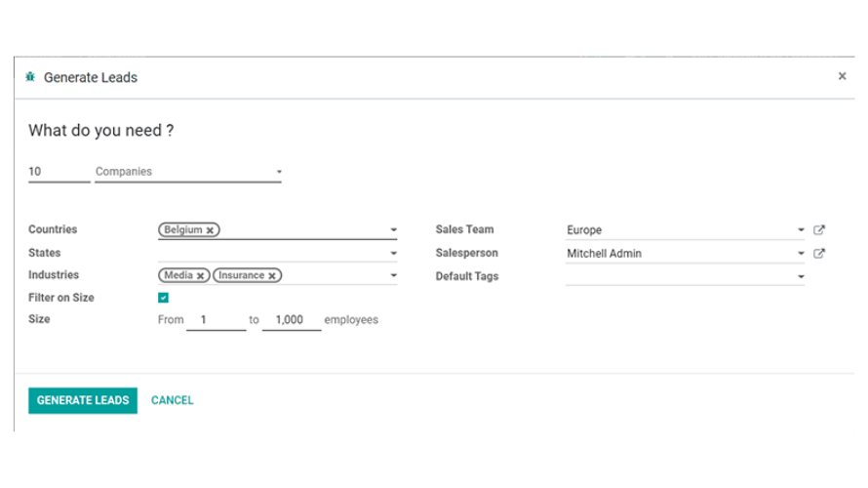
Task: Expand the Default Tags dropdown
Action: tap(801, 277)
